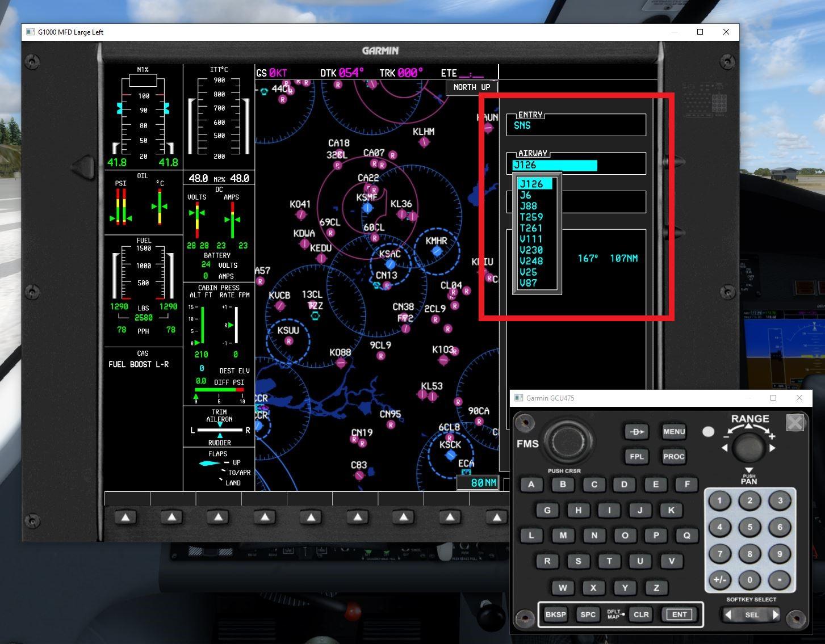Select J126 in the airway dropdown list
Screen dimensions: 825x644
click(535, 184)
